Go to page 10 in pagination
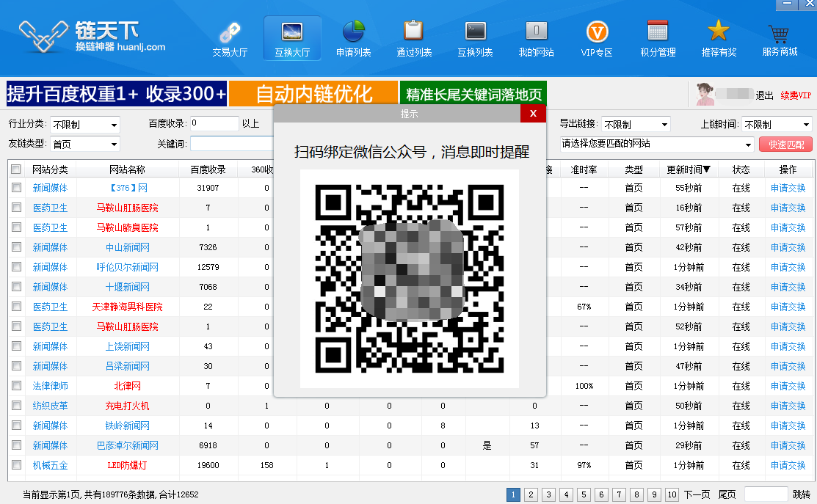This screenshot has width=817, height=504. tap(672, 494)
